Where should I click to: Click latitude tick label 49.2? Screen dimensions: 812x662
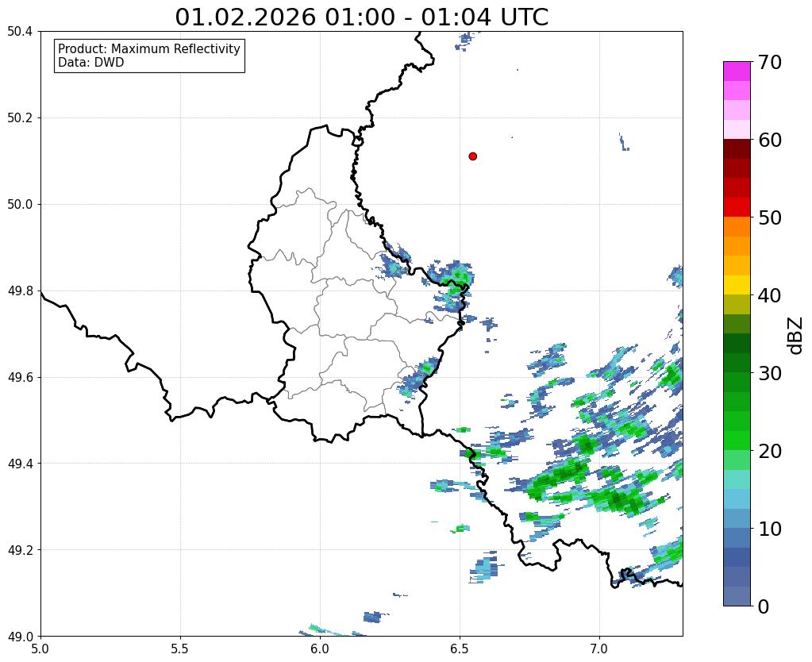[20, 550]
